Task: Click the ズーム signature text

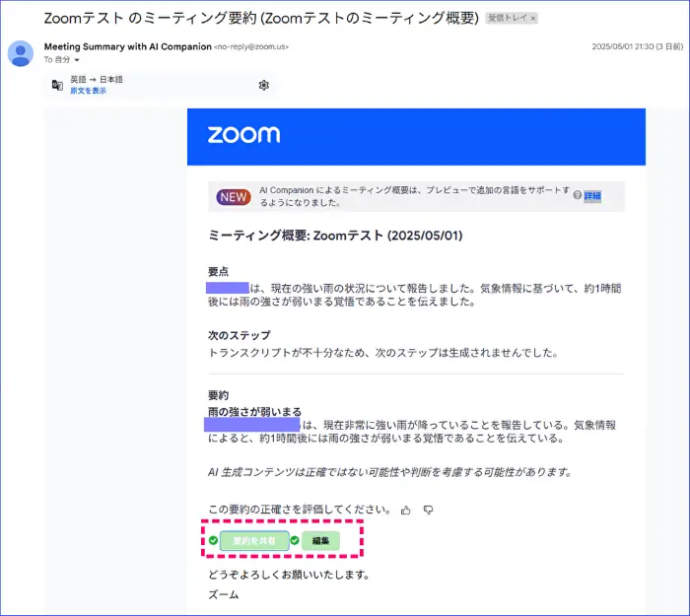Action: point(224,594)
